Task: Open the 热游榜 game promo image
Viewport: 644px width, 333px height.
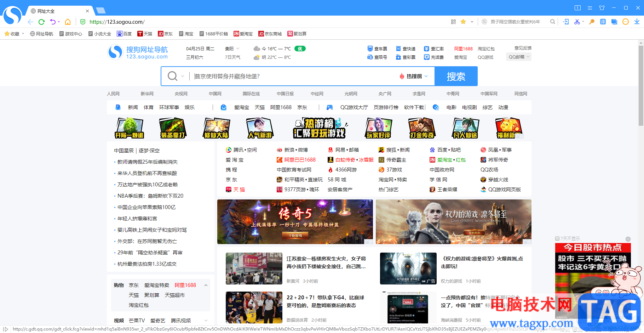Action: [x=320, y=128]
